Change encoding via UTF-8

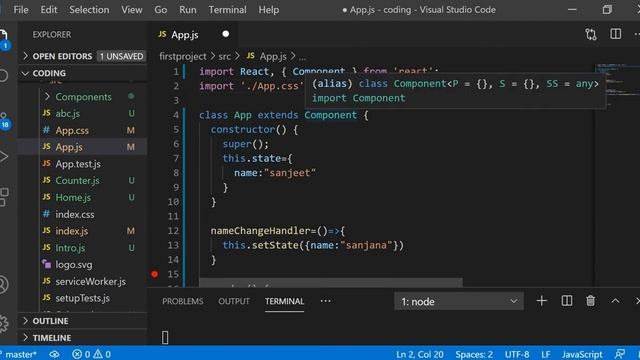pos(517,354)
